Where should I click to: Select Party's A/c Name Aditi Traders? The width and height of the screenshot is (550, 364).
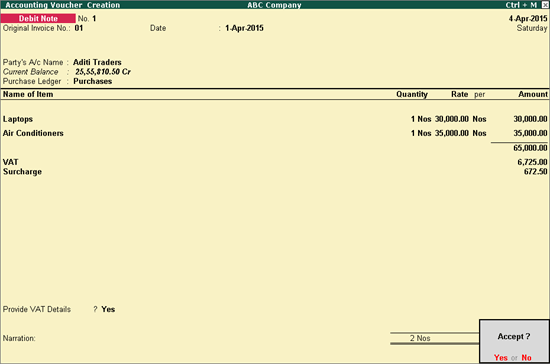[97, 62]
